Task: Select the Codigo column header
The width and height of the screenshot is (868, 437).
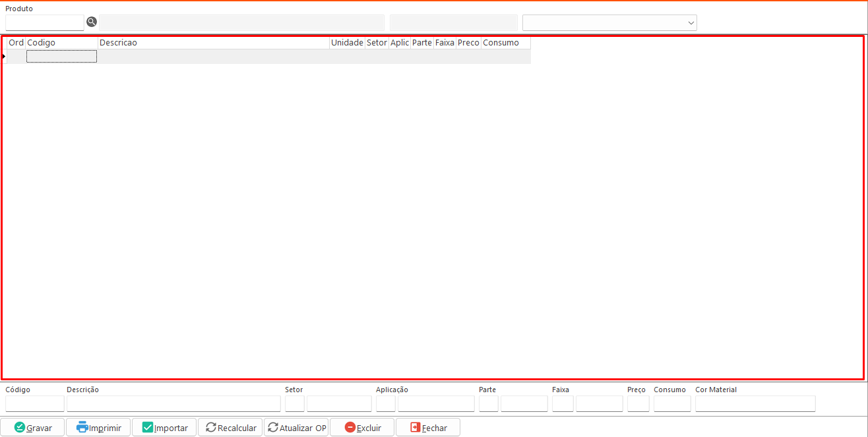Action: (x=61, y=43)
